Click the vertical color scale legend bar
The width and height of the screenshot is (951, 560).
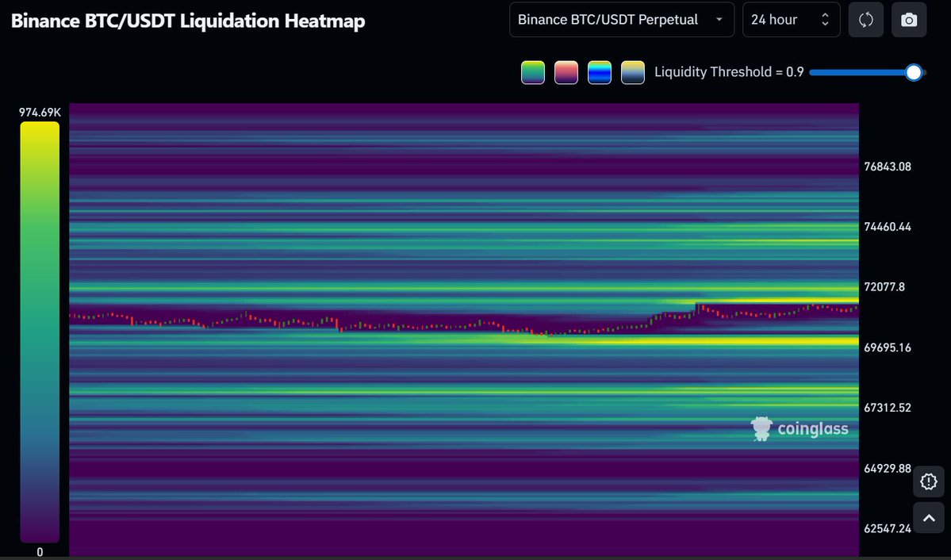(x=40, y=332)
